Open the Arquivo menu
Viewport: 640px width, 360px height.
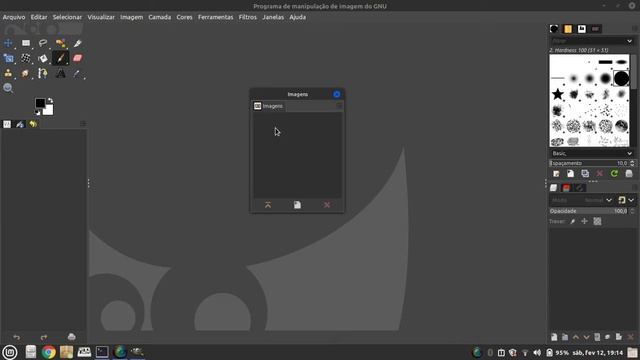tap(14, 17)
